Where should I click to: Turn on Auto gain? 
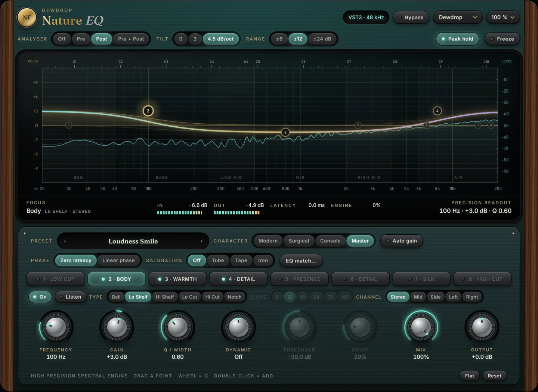[402, 241]
